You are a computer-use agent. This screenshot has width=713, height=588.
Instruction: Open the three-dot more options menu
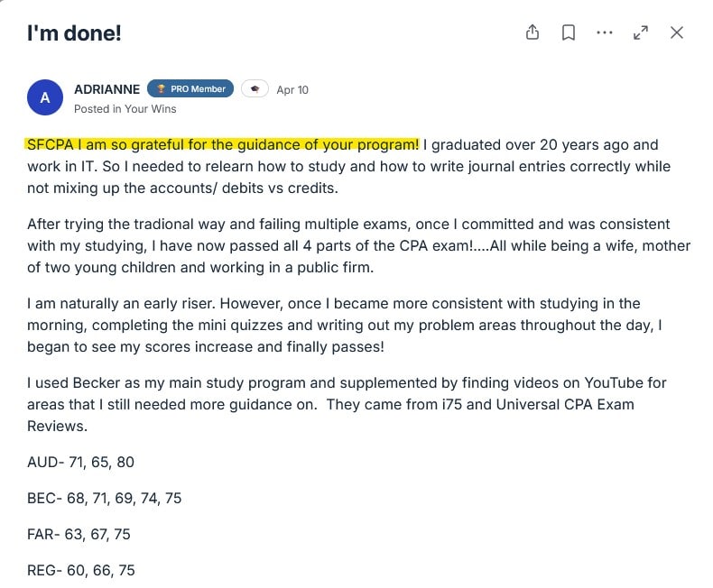pos(605,32)
